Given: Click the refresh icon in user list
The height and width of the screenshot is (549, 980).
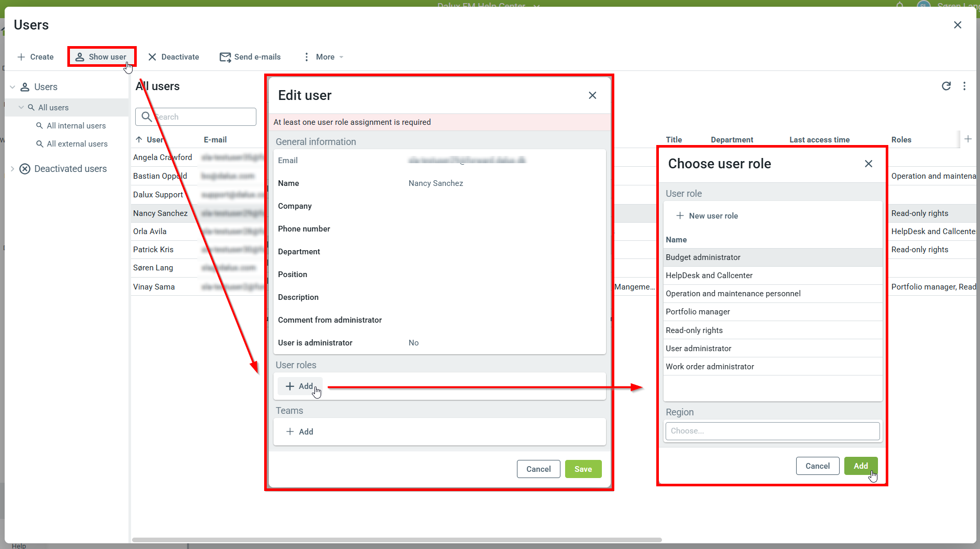Looking at the screenshot, I should coord(946,86).
